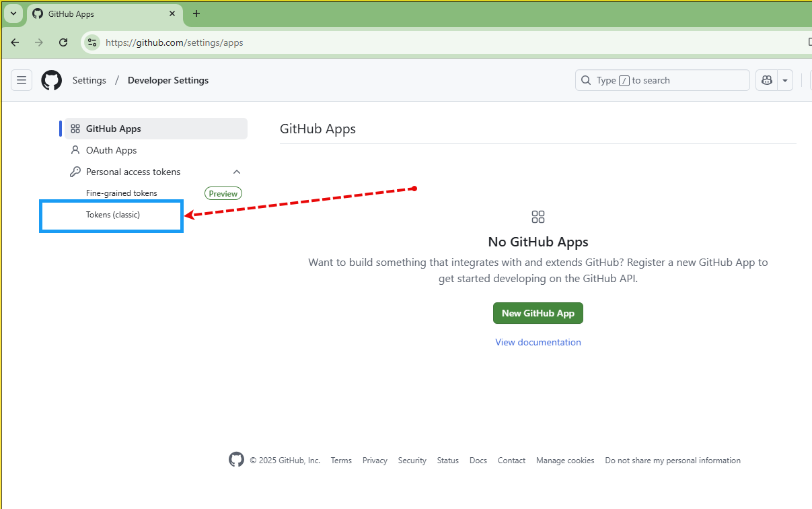Click the site information icon in address bar
812x509 pixels.
click(x=92, y=42)
